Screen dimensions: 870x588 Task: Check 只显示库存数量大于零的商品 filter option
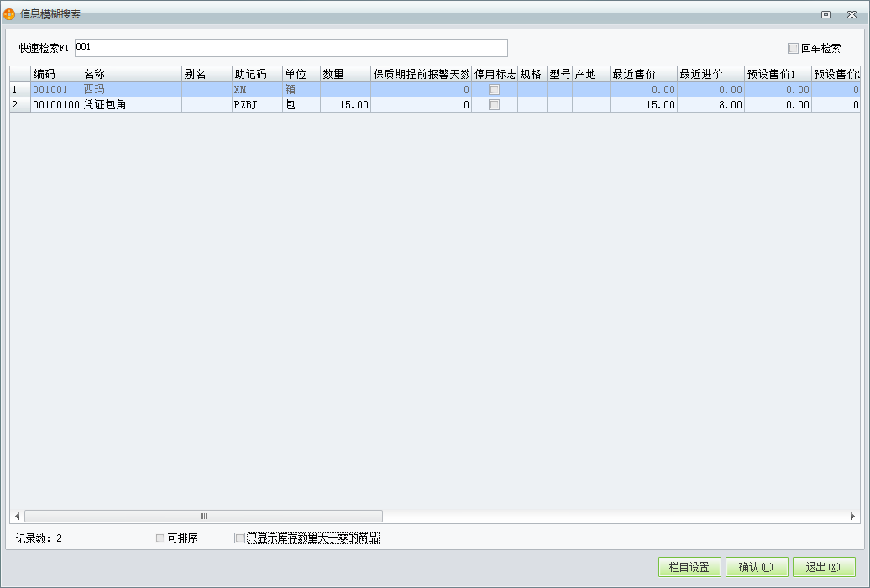(240, 538)
